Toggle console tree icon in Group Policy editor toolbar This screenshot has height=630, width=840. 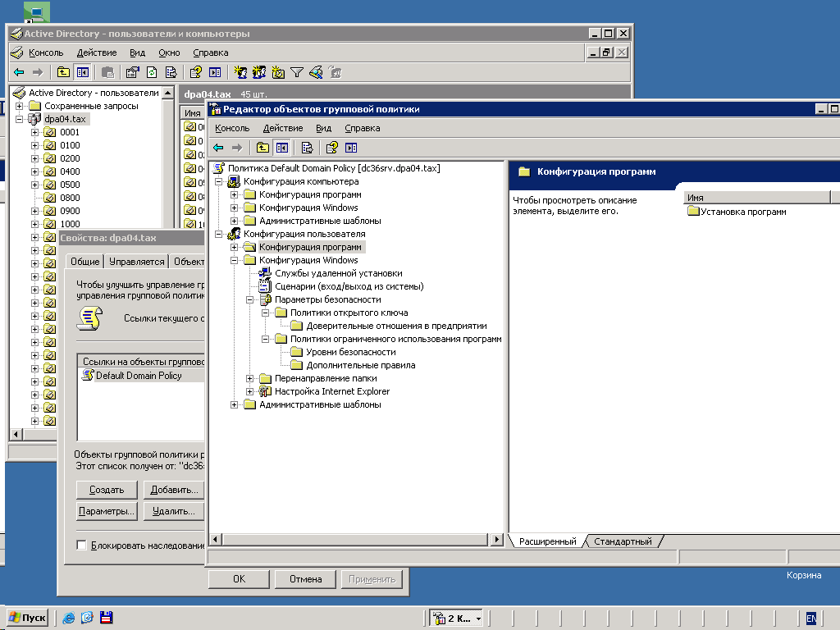pyautogui.click(x=281, y=148)
